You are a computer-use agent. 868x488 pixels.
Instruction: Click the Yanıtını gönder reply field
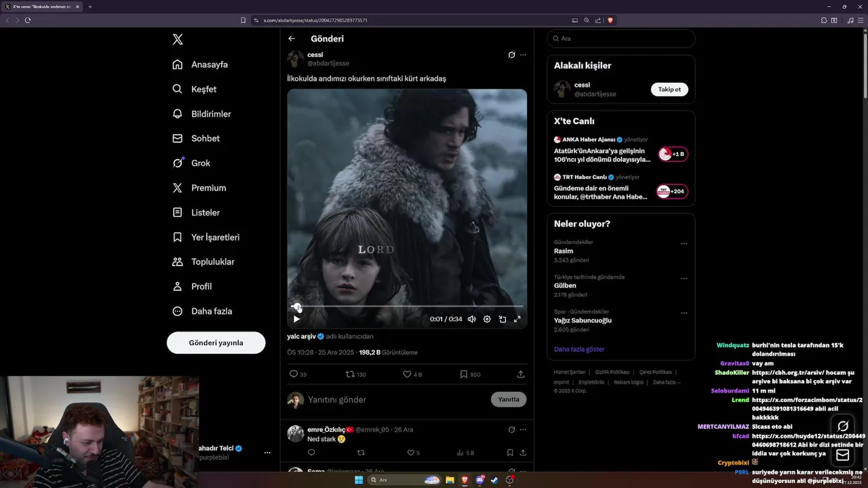pos(397,400)
